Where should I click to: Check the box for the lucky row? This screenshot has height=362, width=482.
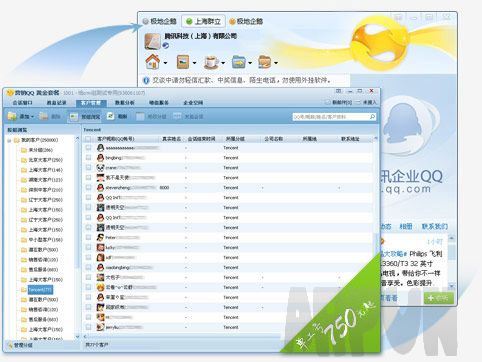point(88,247)
